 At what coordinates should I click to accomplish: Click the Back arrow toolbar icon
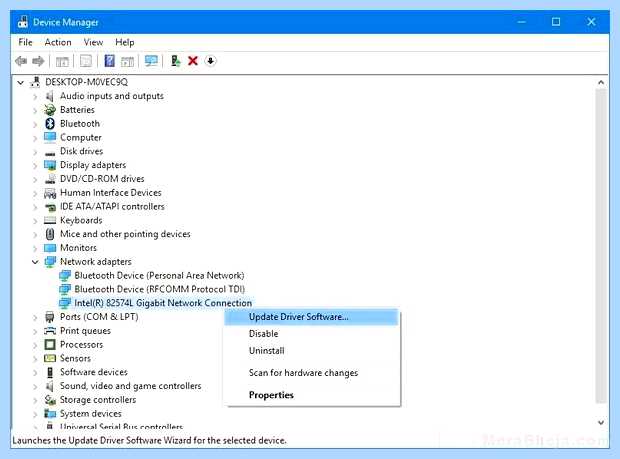[21, 61]
